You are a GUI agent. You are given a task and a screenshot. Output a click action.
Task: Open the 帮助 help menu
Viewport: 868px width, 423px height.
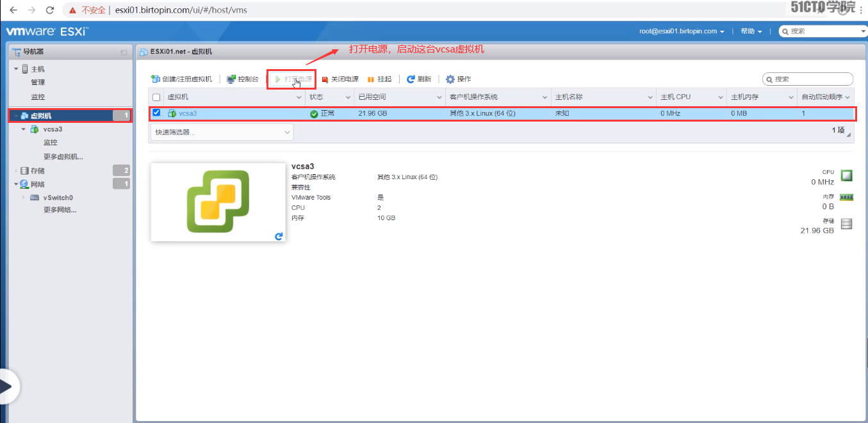tap(751, 31)
